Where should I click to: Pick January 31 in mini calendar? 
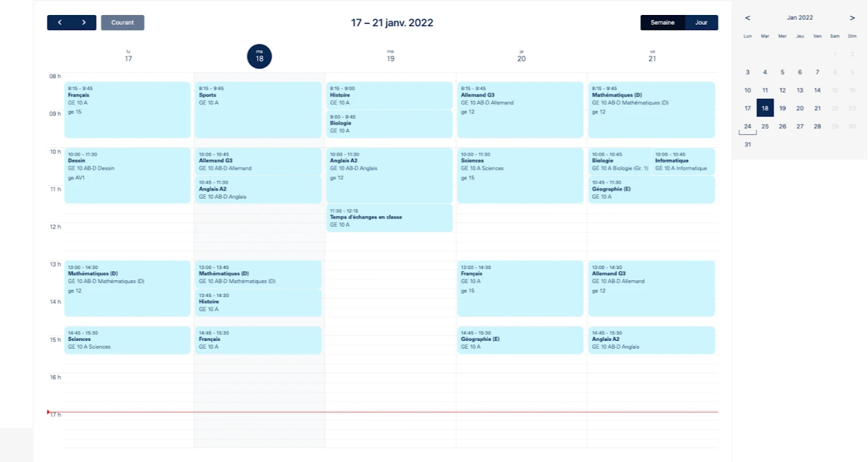(747, 145)
